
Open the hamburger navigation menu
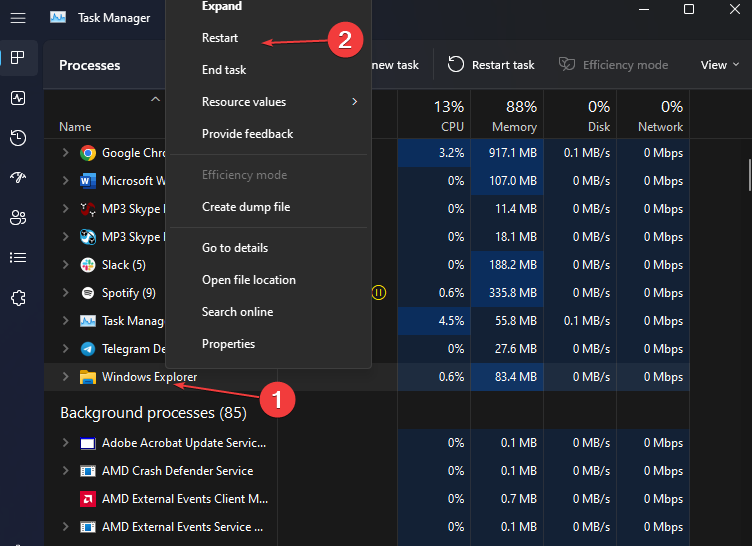click(18, 18)
